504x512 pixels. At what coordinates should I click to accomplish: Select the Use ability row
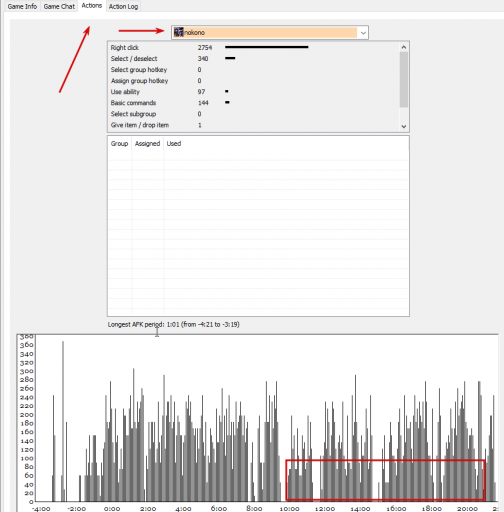click(253, 92)
